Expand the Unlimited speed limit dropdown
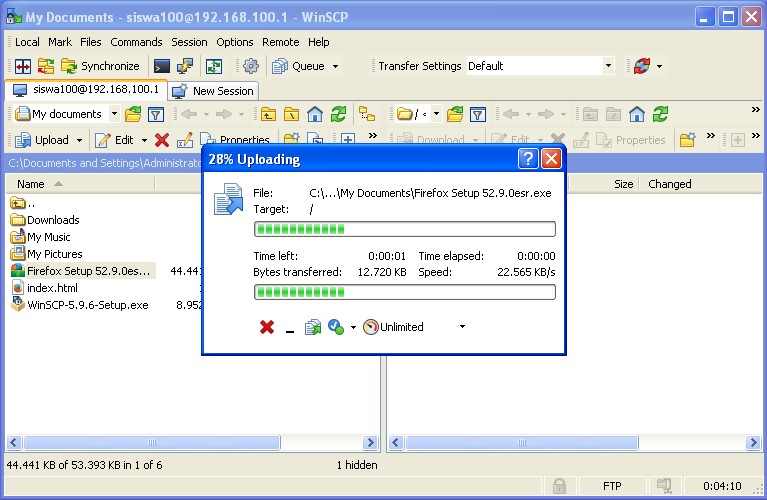767x500 pixels. [x=462, y=327]
